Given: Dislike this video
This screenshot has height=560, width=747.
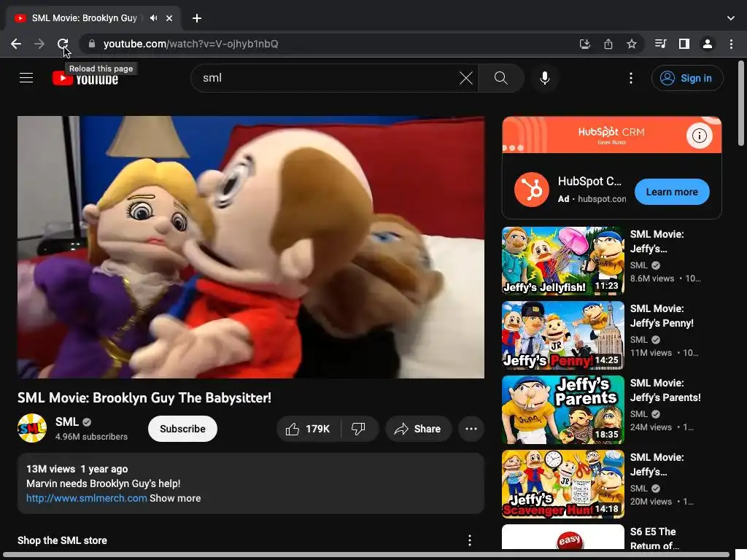Looking at the screenshot, I should point(359,429).
